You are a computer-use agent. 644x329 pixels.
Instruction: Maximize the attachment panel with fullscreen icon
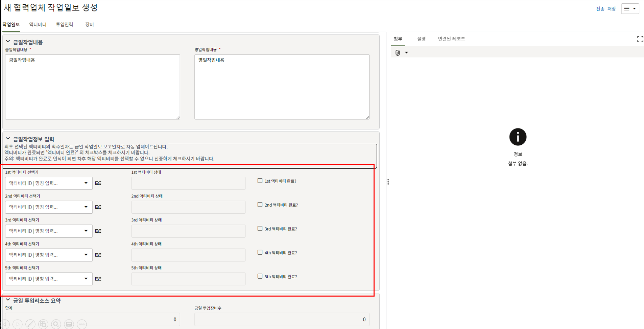point(640,39)
